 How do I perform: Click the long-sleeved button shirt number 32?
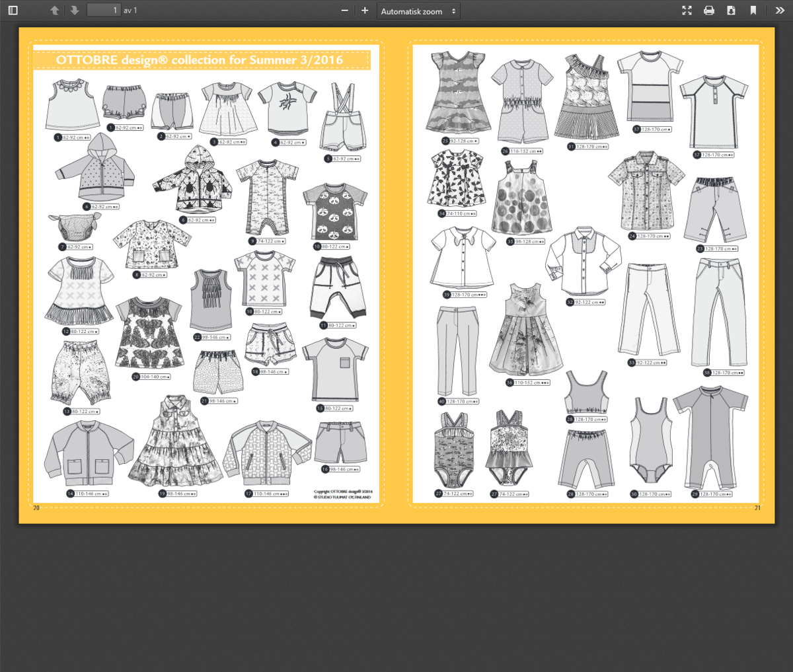pyautogui.click(x=583, y=262)
